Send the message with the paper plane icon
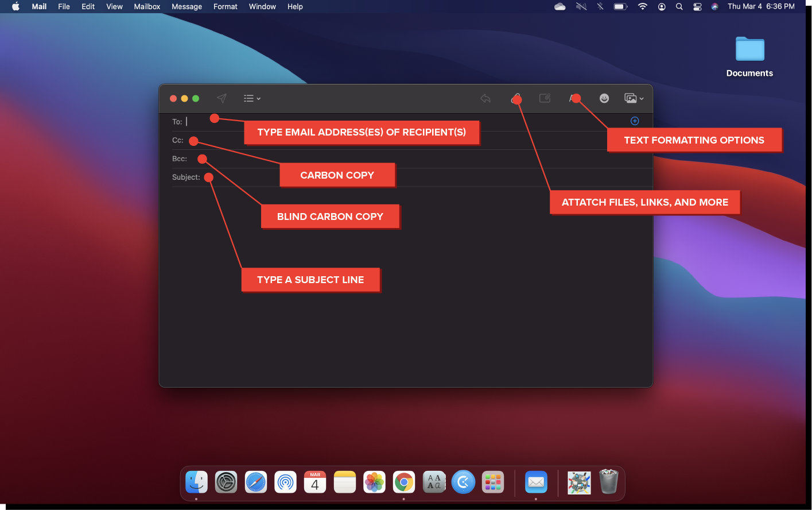The height and width of the screenshot is (510, 812). point(222,98)
